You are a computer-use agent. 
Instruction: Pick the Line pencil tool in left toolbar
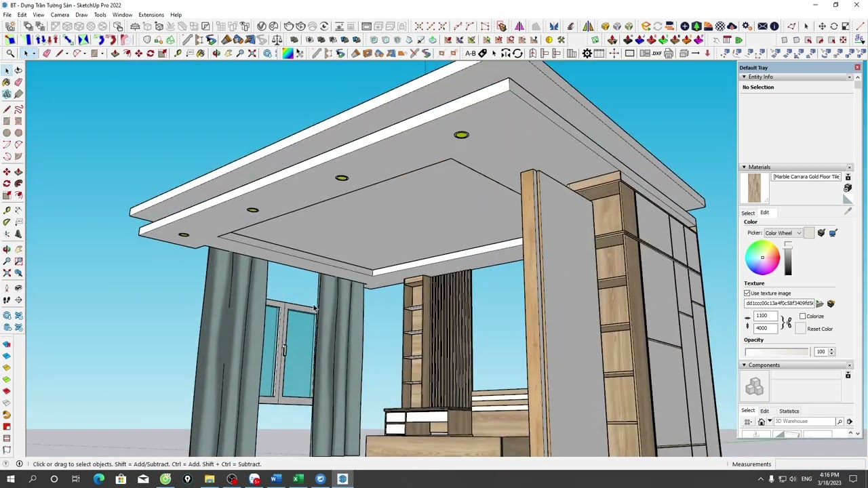pyautogui.click(x=7, y=109)
